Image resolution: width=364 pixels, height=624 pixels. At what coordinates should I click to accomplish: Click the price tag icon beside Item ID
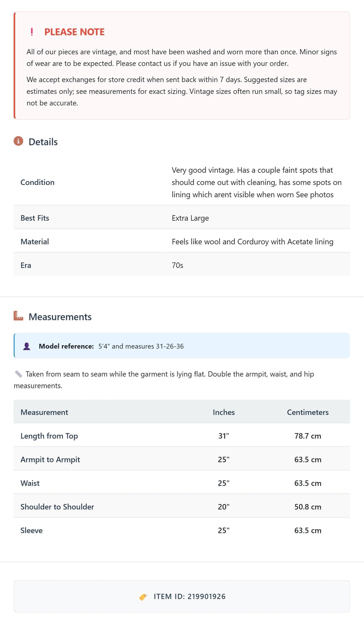coord(143,597)
